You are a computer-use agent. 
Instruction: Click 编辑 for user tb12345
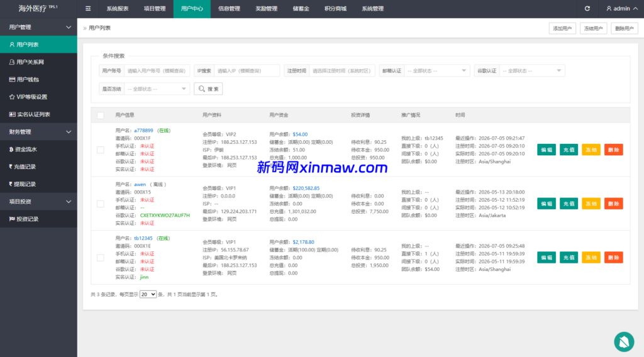[547, 257]
